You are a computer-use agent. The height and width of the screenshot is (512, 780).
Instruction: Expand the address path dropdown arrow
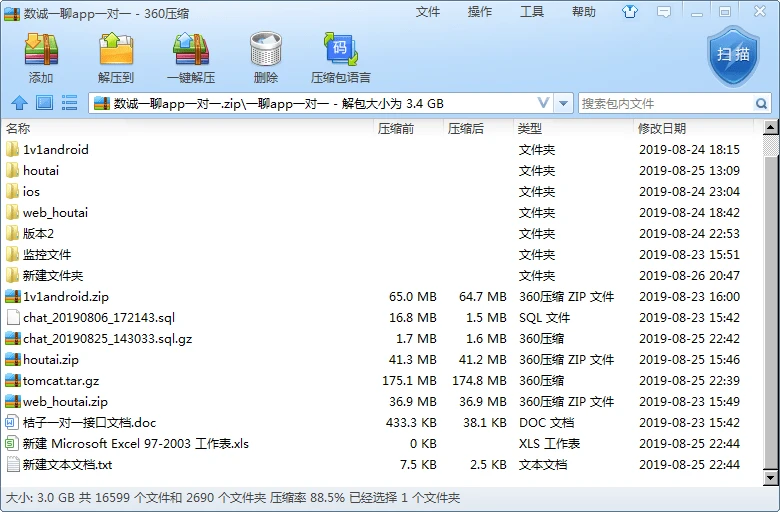(x=564, y=103)
